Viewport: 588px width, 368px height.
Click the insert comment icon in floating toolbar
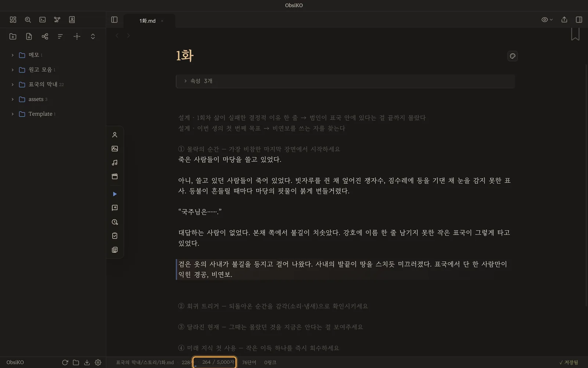115,208
